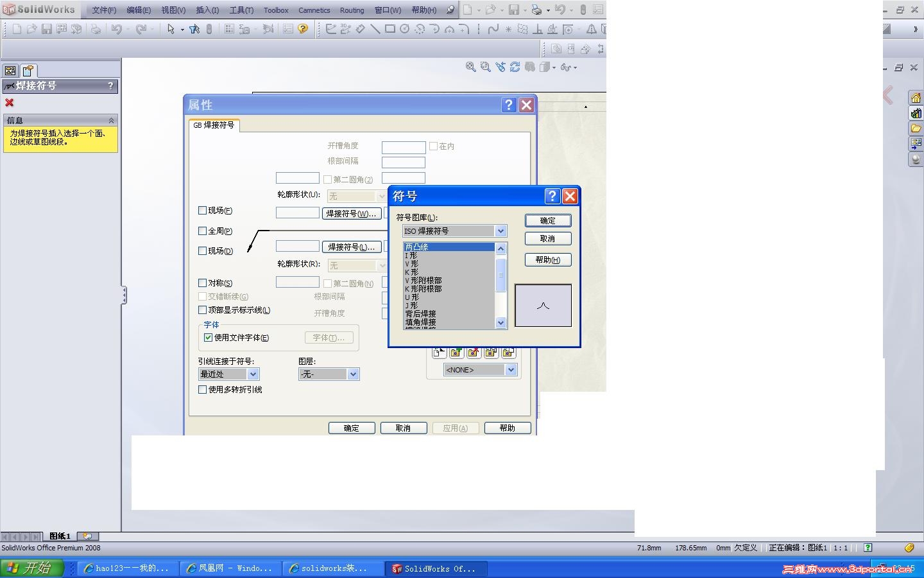This screenshot has height=578, width=924.
Task: Open the 符号图库 ISO 焊接符号 dropdown
Action: pyautogui.click(x=501, y=231)
